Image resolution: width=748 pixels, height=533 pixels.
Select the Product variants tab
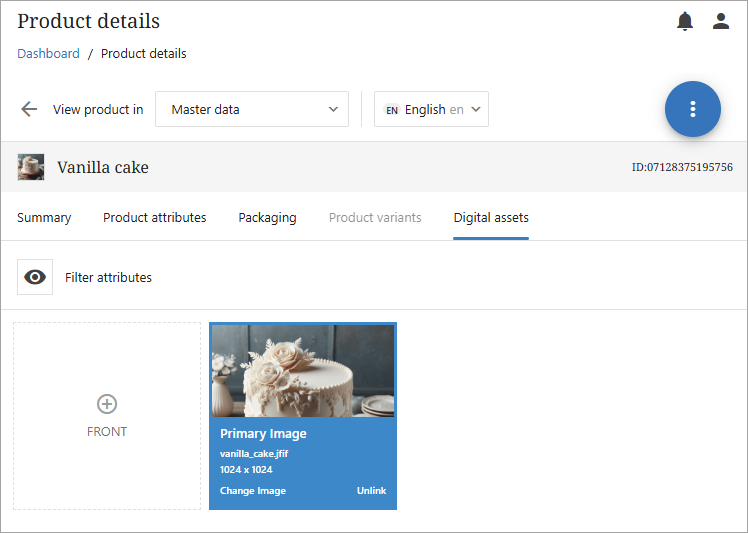point(375,217)
